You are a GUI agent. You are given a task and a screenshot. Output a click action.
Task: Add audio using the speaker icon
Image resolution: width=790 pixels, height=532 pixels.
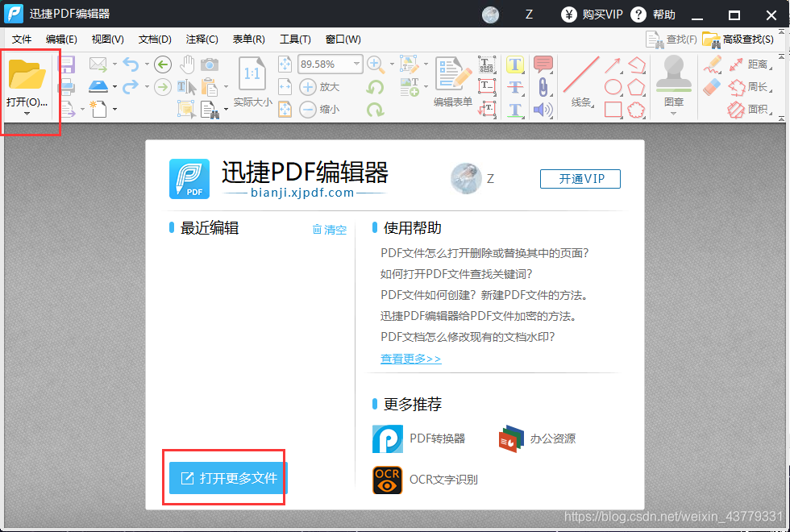click(542, 110)
